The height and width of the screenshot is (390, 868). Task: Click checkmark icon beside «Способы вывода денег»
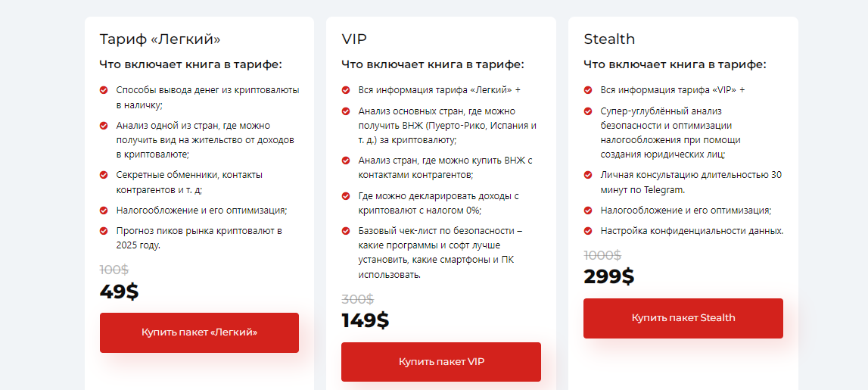pyautogui.click(x=104, y=90)
